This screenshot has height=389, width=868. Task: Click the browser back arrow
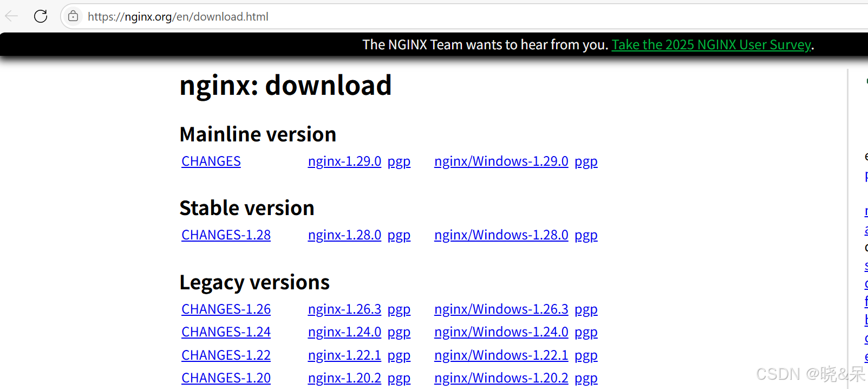(11, 16)
